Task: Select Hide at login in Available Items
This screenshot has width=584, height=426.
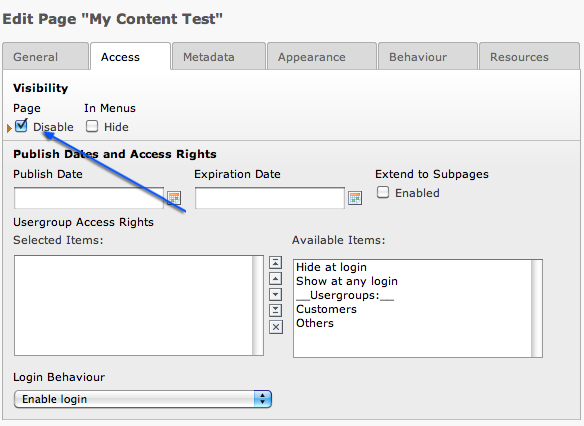Action: pyautogui.click(x=331, y=267)
